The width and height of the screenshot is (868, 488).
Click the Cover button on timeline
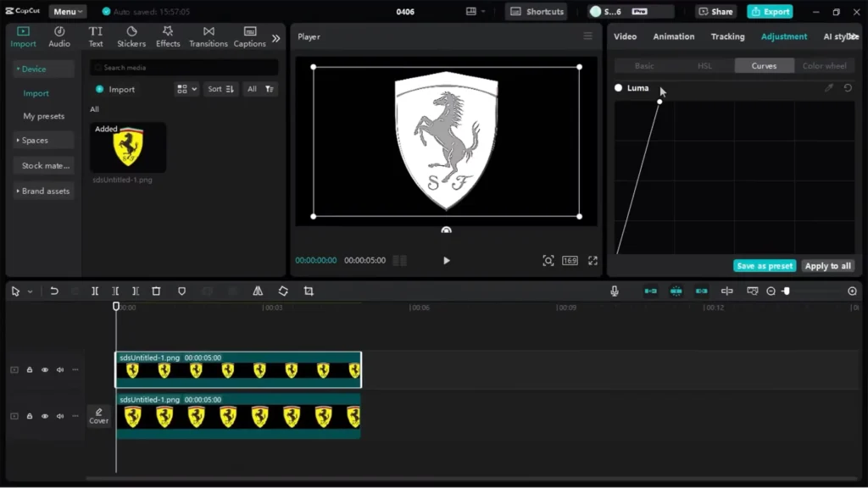click(x=99, y=416)
